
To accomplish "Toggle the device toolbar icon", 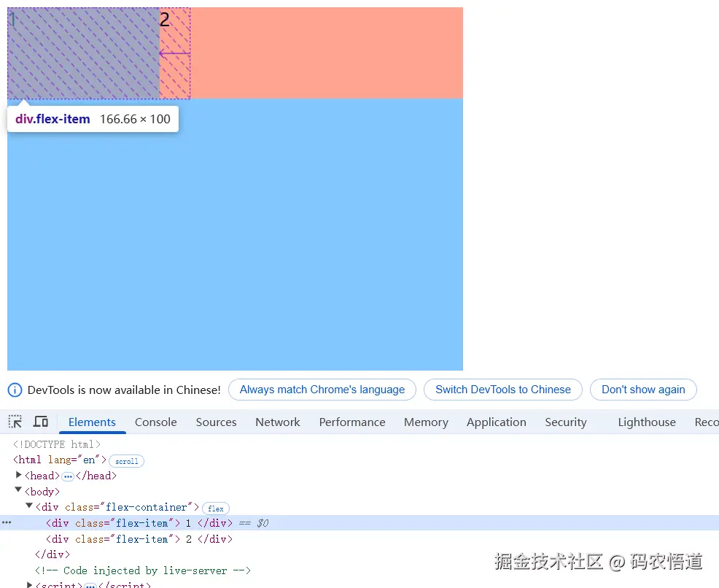I will coord(40,422).
